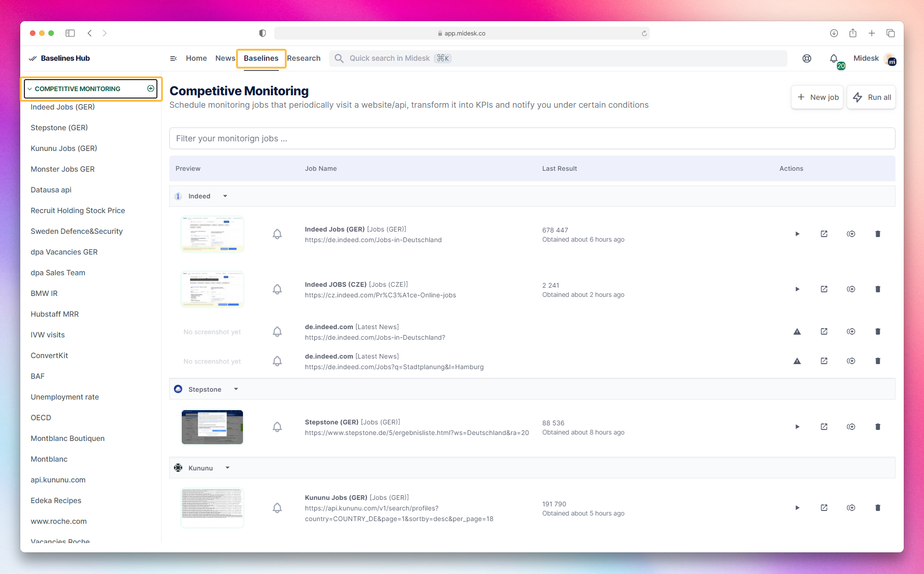Open the Indeed Jobs (GER) preview thumbnail

tap(212, 234)
